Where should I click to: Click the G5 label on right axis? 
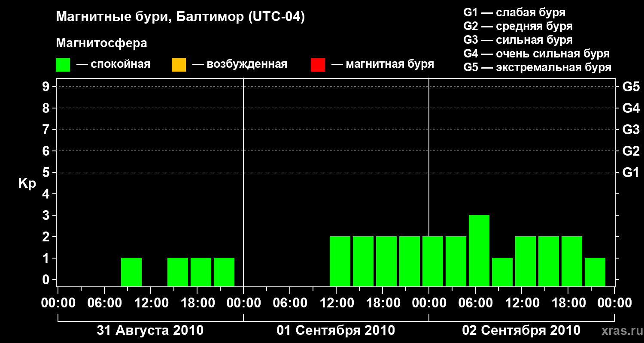tap(631, 87)
